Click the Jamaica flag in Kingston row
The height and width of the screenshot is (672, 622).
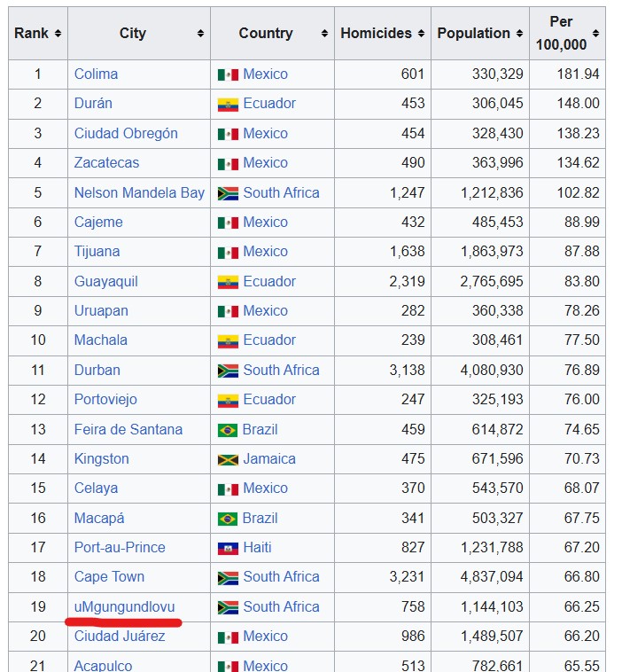(x=228, y=460)
